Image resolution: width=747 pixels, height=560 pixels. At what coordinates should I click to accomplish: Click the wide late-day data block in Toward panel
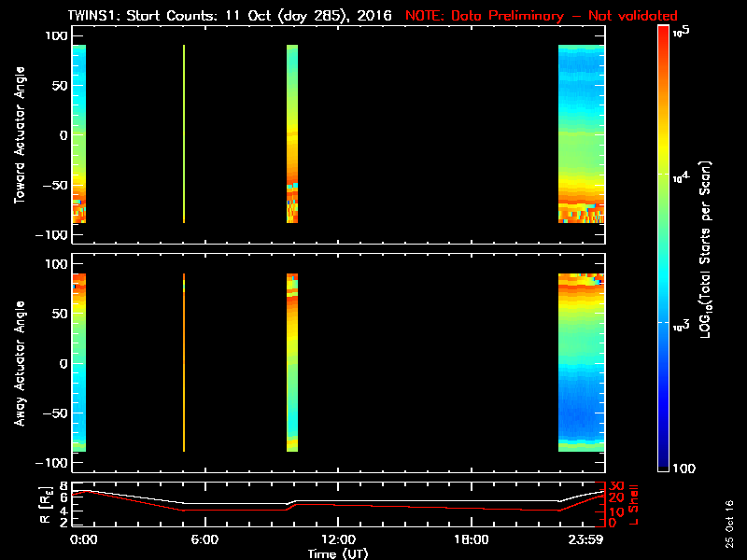[x=581, y=135]
